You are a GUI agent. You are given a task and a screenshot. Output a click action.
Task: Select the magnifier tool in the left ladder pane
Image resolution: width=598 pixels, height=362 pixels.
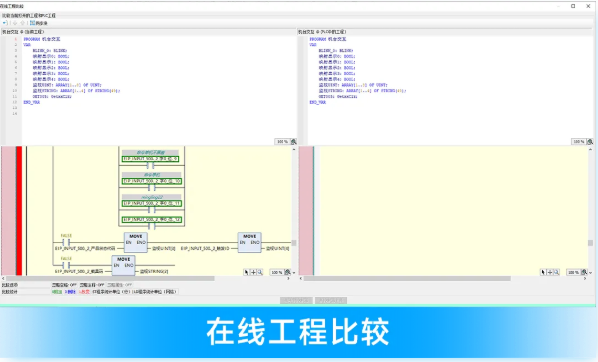tap(260, 272)
